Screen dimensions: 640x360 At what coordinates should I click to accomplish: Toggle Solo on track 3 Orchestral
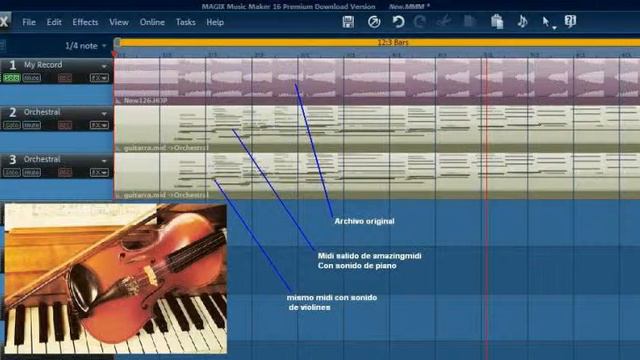point(11,173)
